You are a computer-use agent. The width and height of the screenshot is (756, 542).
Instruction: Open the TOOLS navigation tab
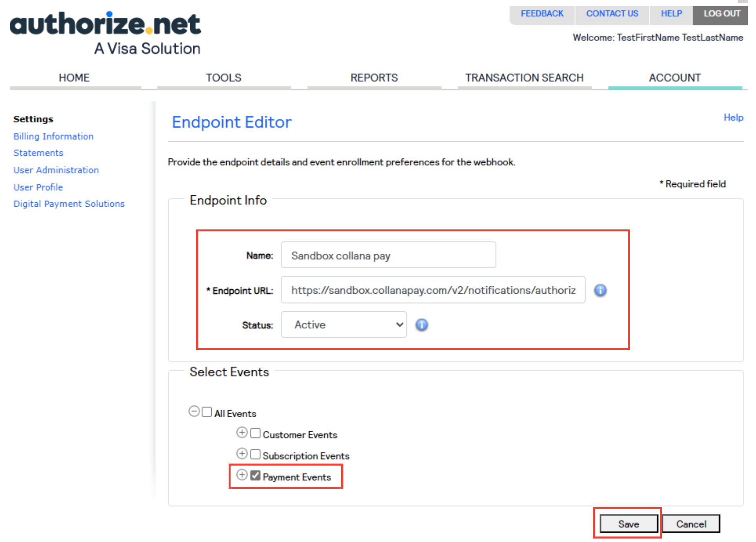pyautogui.click(x=224, y=78)
